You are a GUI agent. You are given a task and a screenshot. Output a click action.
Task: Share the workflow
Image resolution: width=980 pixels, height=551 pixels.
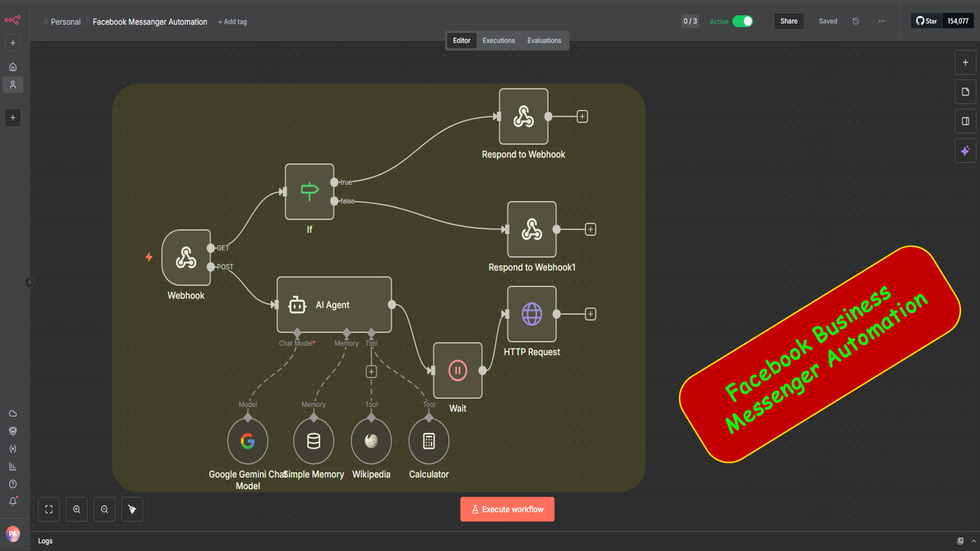tap(789, 21)
